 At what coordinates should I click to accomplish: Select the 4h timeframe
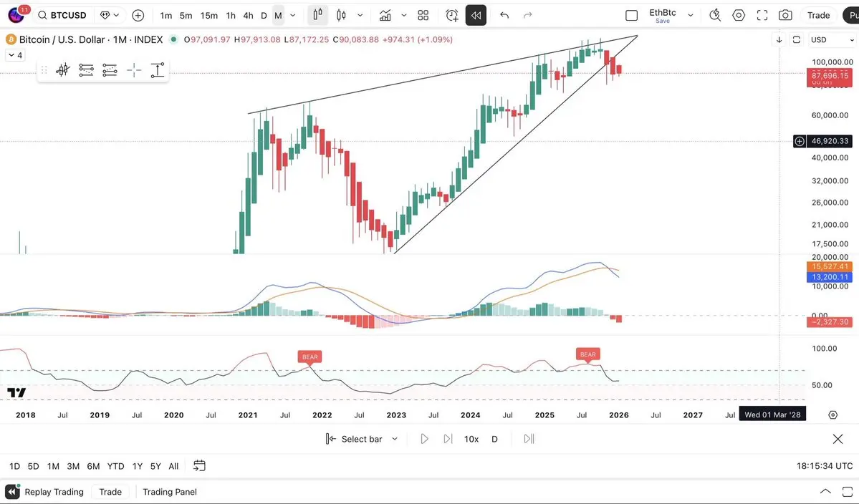click(248, 15)
